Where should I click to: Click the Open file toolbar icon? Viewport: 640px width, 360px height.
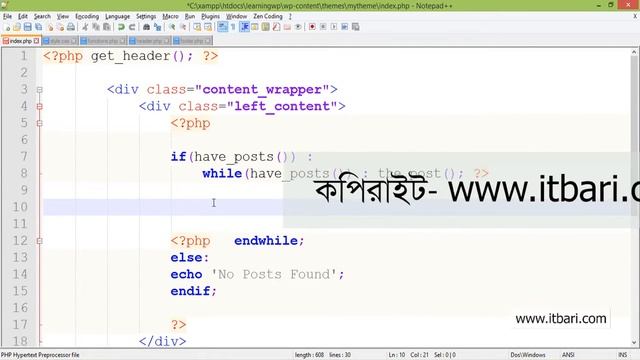tap(17, 27)
